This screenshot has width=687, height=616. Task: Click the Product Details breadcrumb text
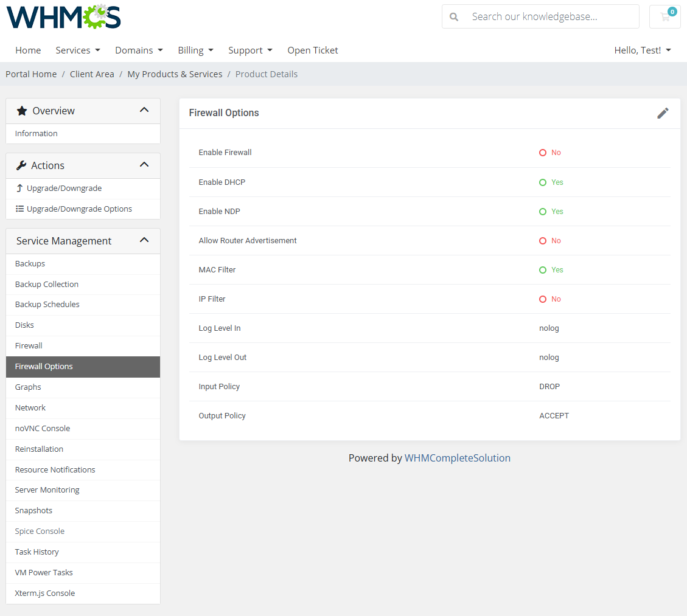pyautogui.click(x=267, y=74)
